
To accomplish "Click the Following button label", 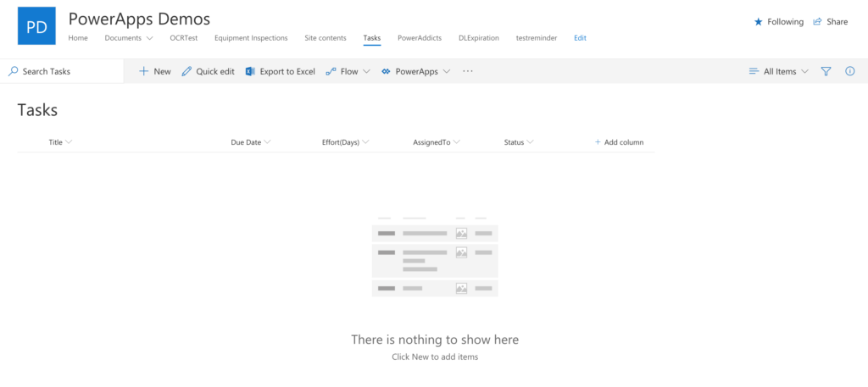I will click(x=786, y=21).
